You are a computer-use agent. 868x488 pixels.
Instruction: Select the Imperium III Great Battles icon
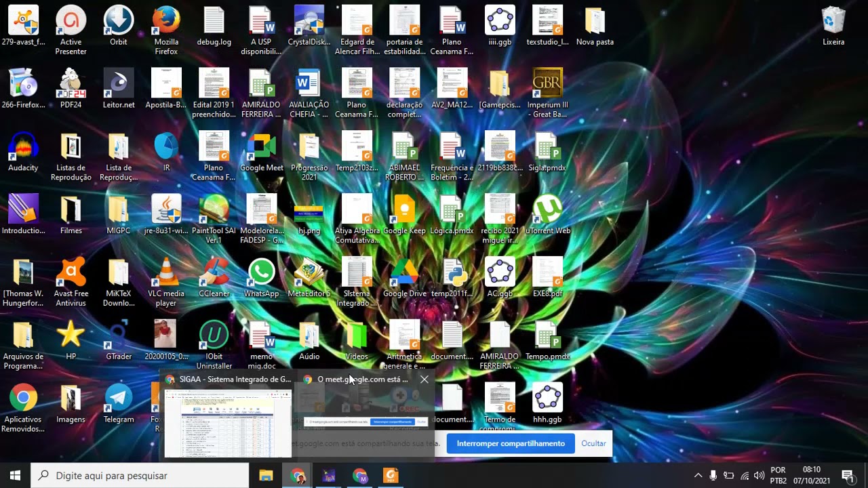(x=547, y=93)
